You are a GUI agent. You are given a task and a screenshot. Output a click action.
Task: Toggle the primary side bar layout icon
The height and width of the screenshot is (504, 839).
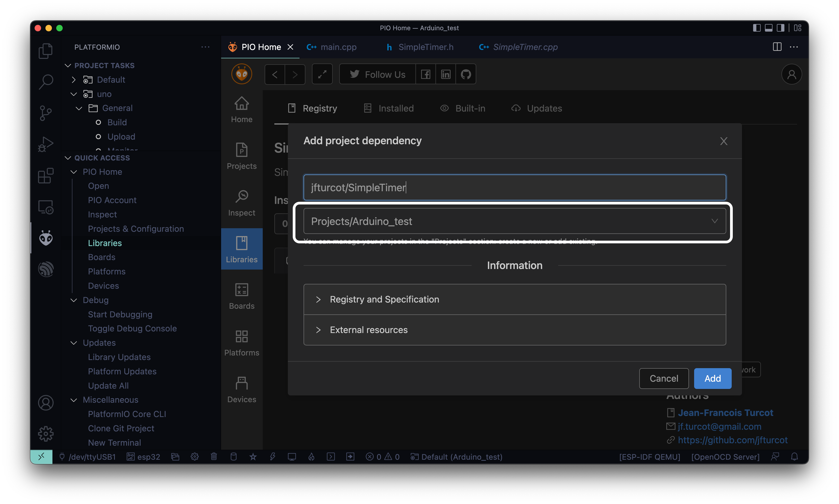[x=757, y=28]
